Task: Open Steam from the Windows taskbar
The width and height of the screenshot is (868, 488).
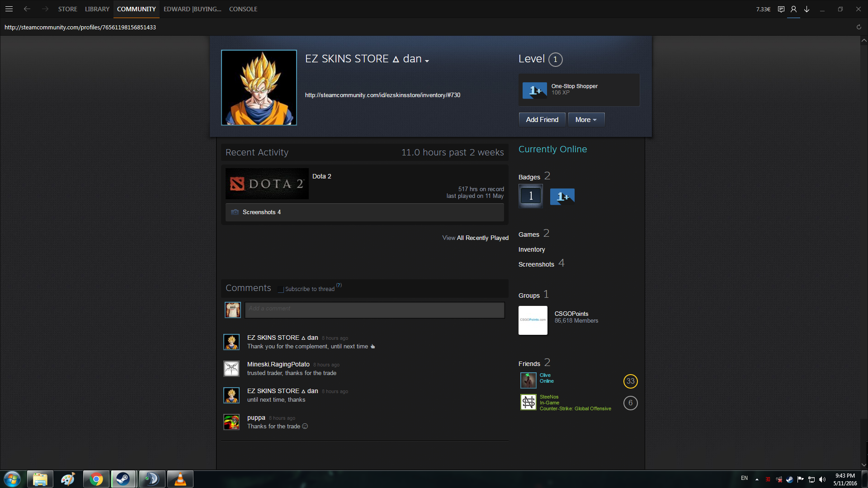Action: (123, 479)
